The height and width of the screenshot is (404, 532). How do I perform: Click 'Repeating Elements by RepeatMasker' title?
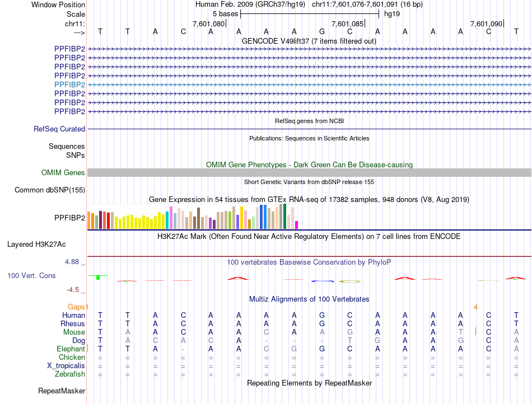(x=309, y=383)
